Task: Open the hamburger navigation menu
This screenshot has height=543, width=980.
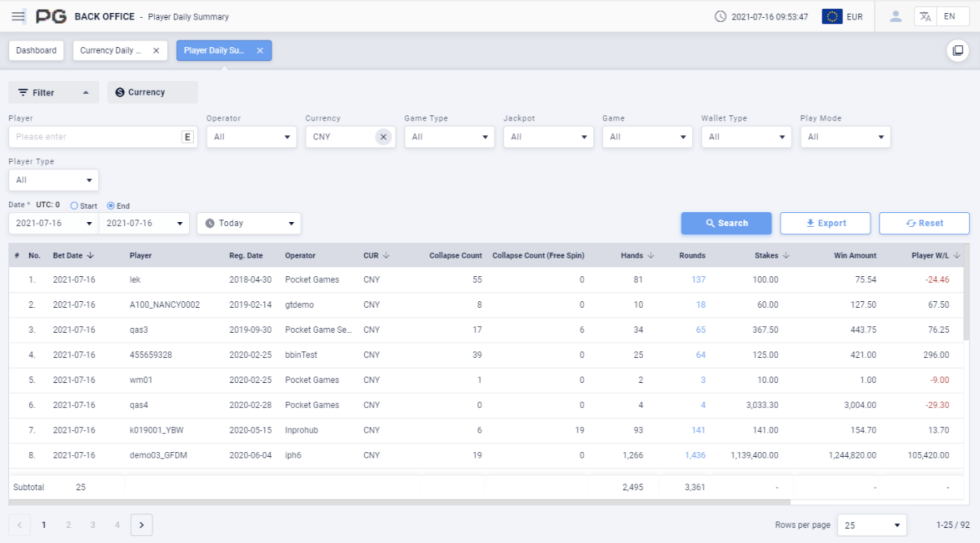Action: [x=18, y=17]
